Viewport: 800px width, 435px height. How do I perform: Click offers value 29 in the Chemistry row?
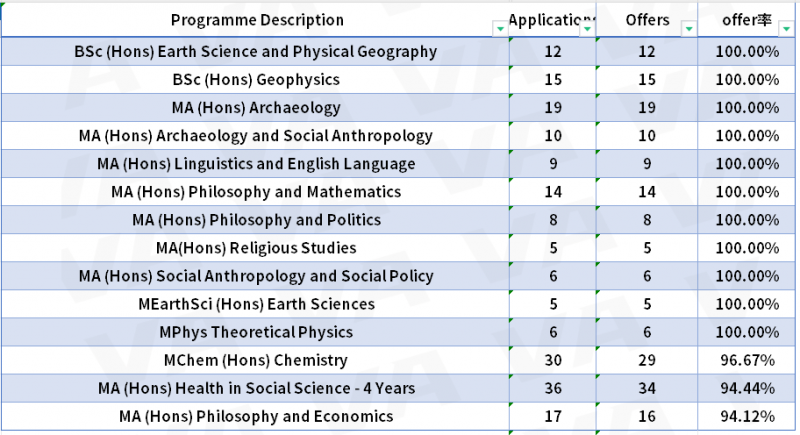646,360
